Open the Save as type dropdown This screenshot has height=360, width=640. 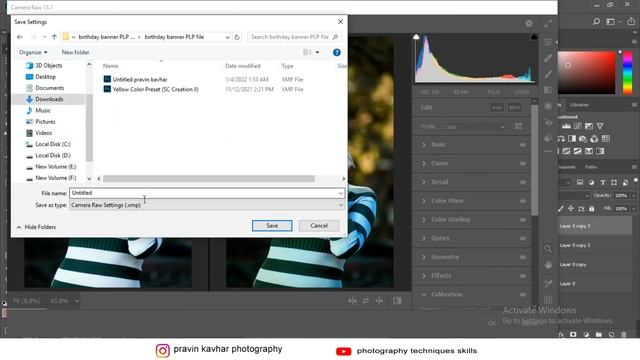point(207,205)
